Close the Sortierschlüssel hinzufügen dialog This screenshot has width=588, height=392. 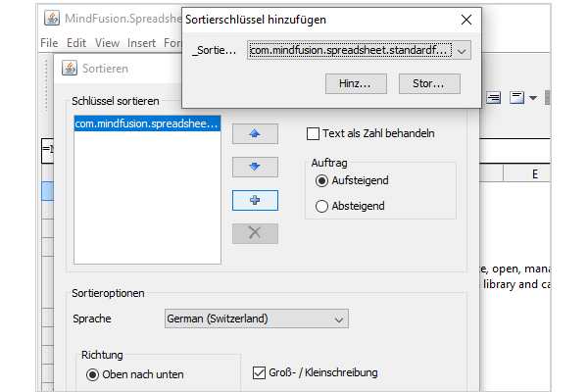point(466,20)
